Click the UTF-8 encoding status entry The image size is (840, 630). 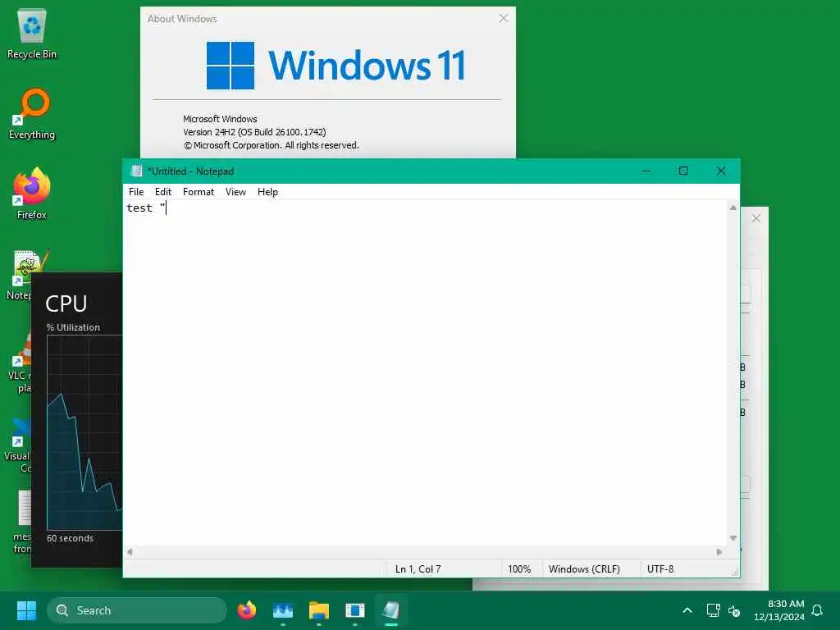pyautogui.click(x=660, y=569)
